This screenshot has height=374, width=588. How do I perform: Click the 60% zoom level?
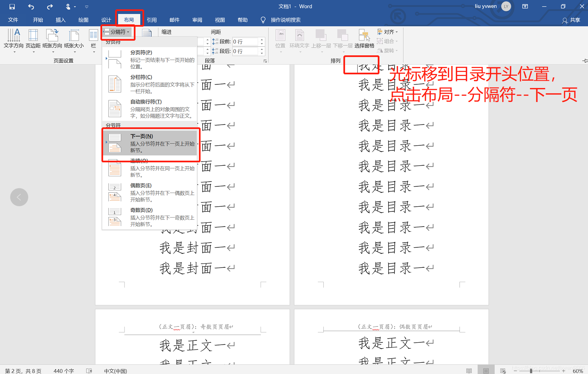click(x=578, y=371)
